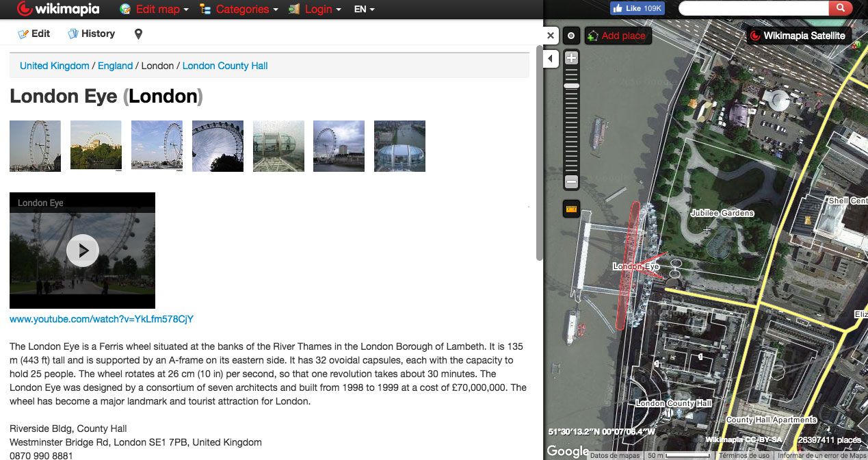Open the sixth London Eye photo thumbnail
Image resolution: width=868 pixels, height=460 pixels.
pyautogui.click(x=339, y=146)
